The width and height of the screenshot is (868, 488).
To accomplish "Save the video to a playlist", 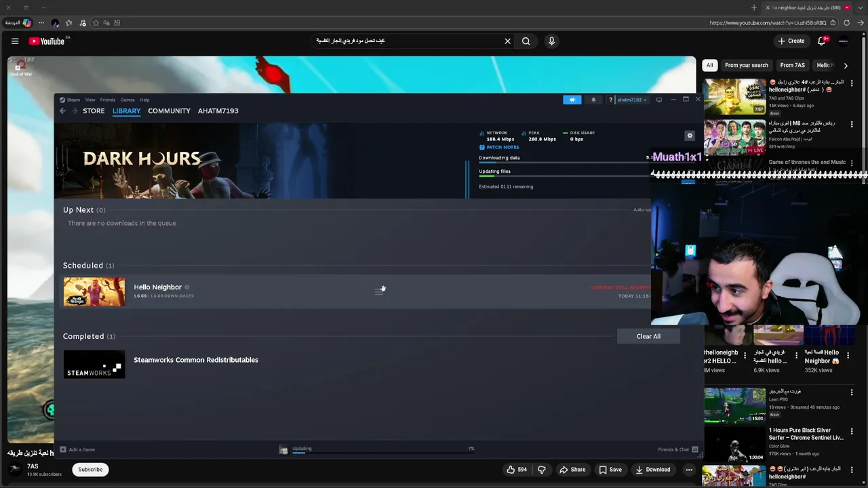I will click(610, 469).
